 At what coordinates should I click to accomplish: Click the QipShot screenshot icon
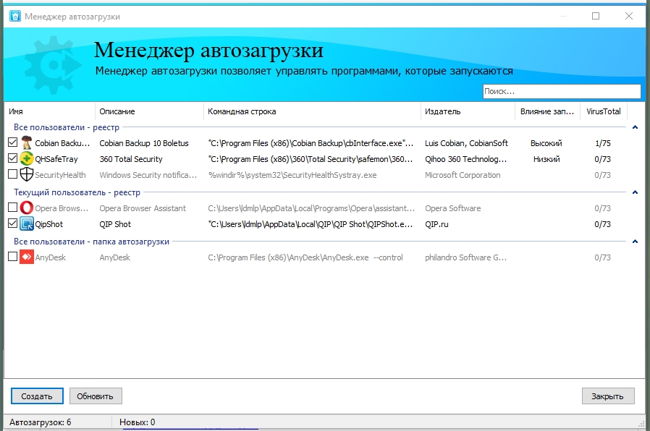click(x=27, y=224)
